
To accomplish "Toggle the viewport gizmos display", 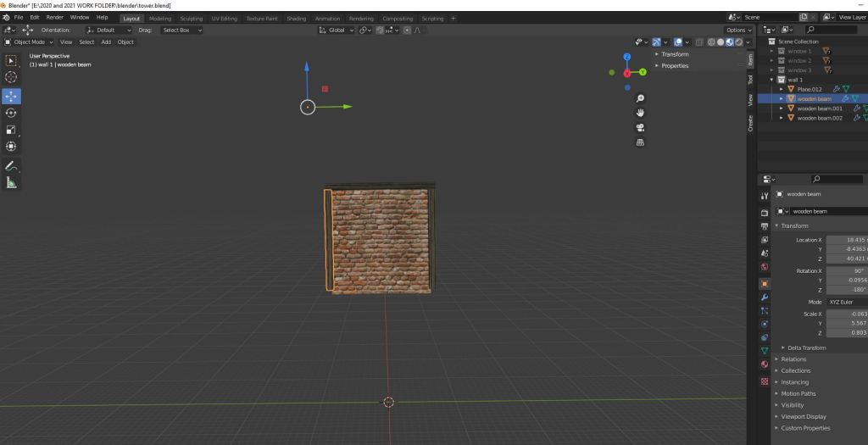I will tap(657, 42).
